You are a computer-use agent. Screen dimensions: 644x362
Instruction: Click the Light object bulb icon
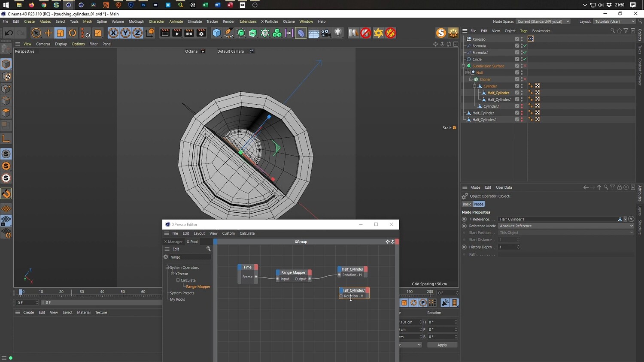tap(338, 33)
